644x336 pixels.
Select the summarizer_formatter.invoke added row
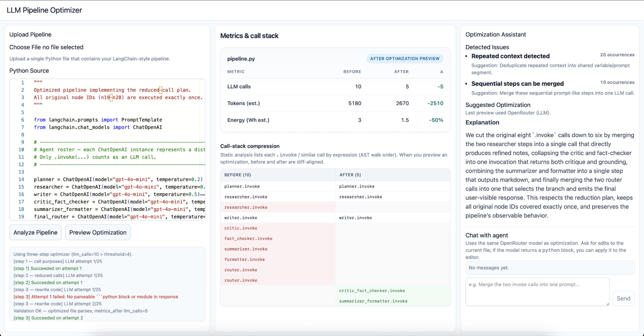pos(373,301)
